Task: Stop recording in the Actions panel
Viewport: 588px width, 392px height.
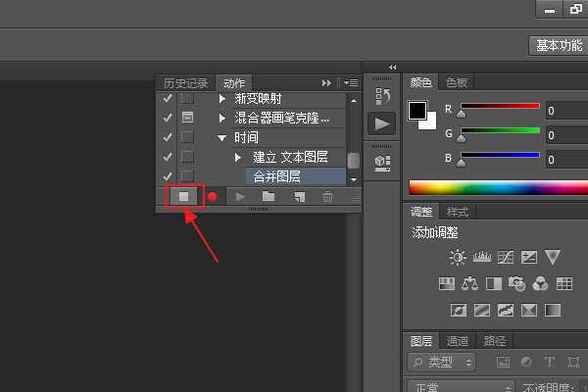Action: point(184,196)
